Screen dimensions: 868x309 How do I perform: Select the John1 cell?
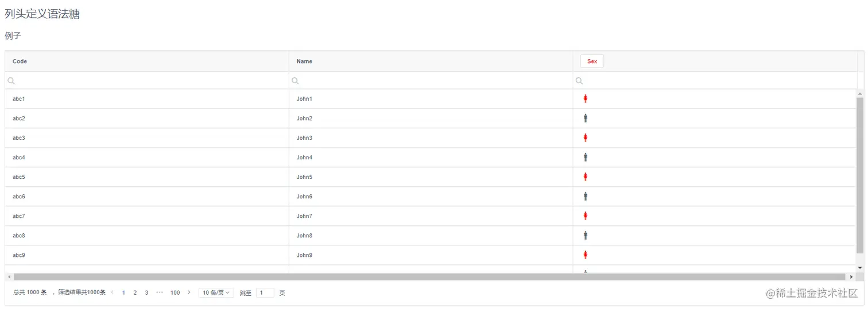(x=431, y=99)
